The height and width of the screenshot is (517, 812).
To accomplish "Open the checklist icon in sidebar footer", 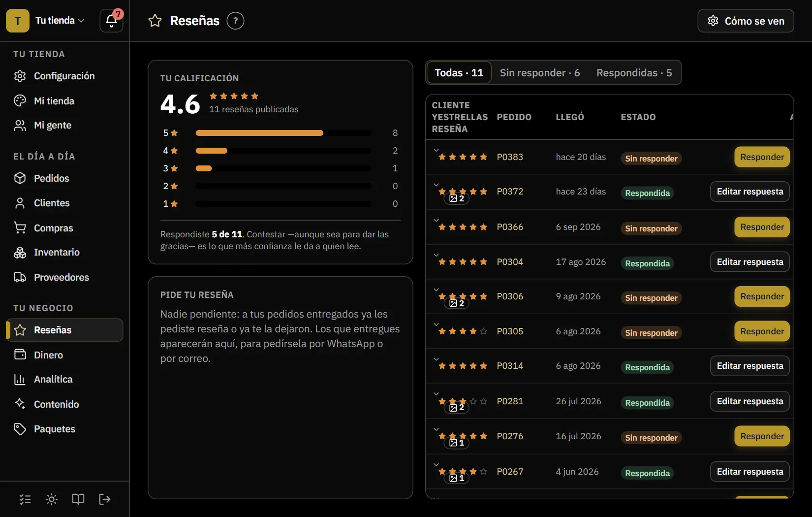I will tap(25, 499).
